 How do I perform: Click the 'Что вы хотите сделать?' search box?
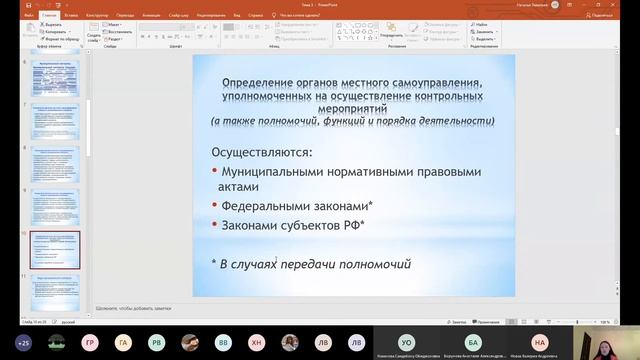[300, 15]
